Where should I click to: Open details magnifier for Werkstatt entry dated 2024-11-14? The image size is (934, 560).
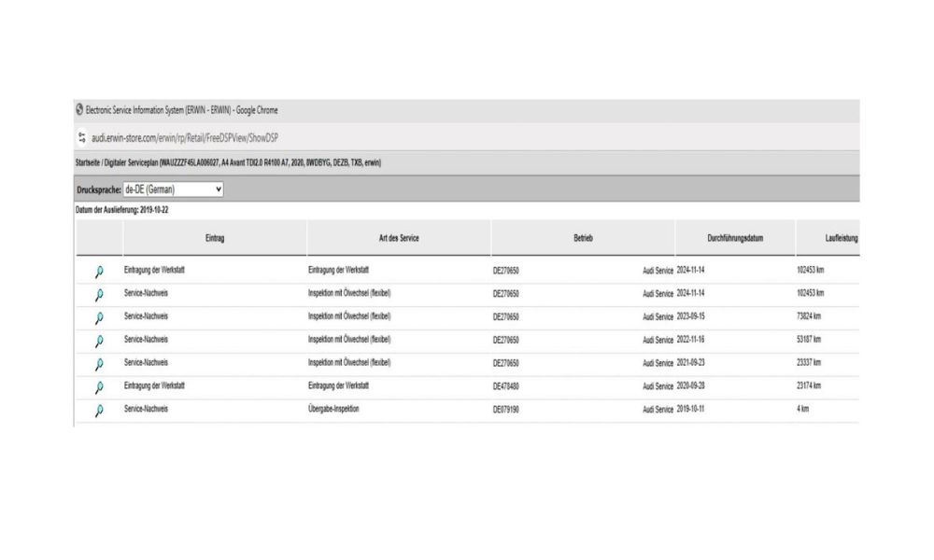[x=99, y=272]
